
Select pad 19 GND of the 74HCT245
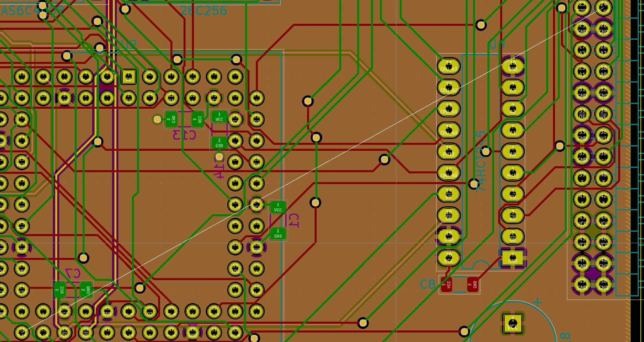449,237
